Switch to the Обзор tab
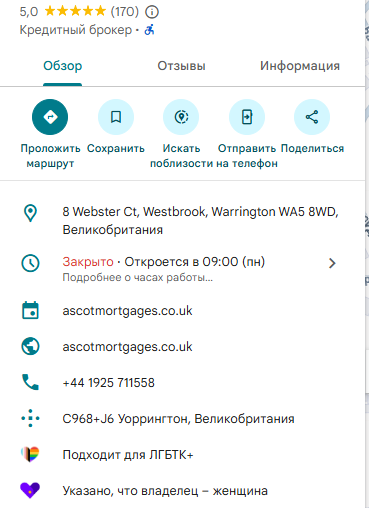369x508 pixels. [63, 66]
